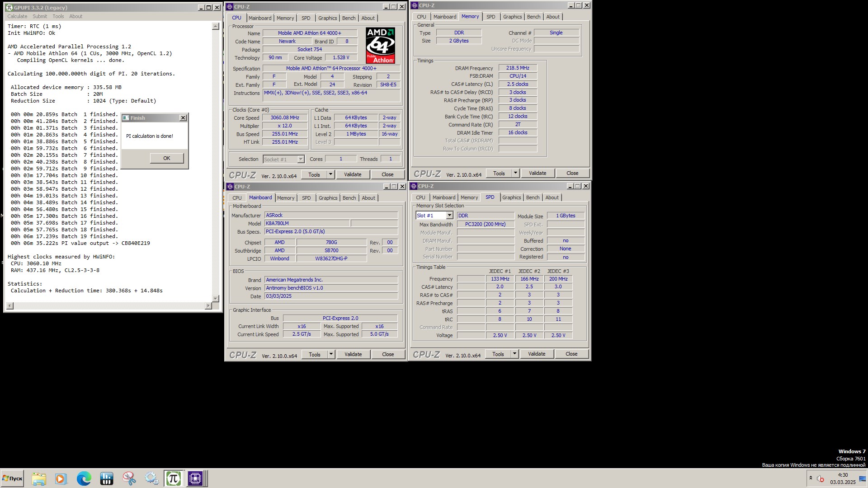Minimize the GPUPI window

coord(201,7)
